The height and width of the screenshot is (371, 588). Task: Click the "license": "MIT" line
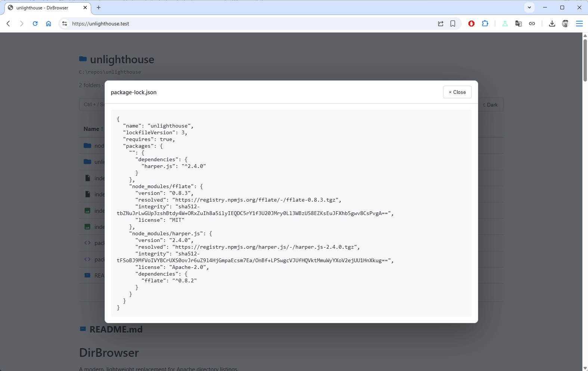coord(160,220)
